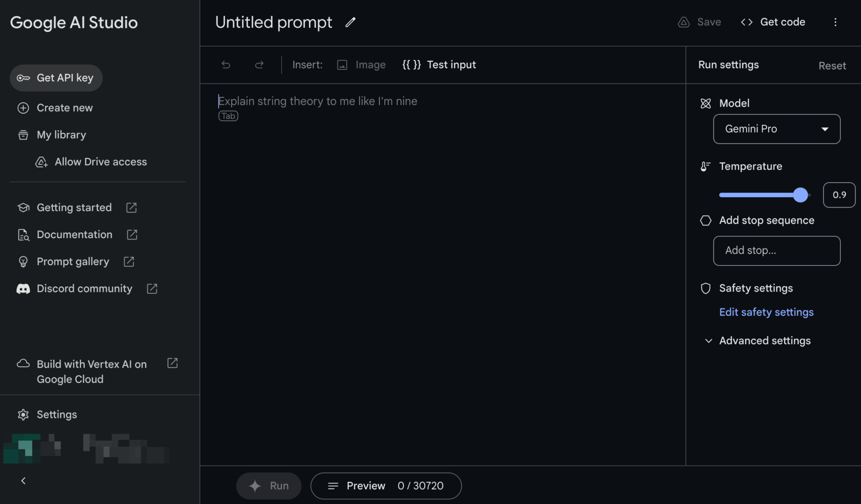The height and width of the screenshot is (504, 861).
Task: Click the Settings gear icon
Action: (x=23, y=415)
